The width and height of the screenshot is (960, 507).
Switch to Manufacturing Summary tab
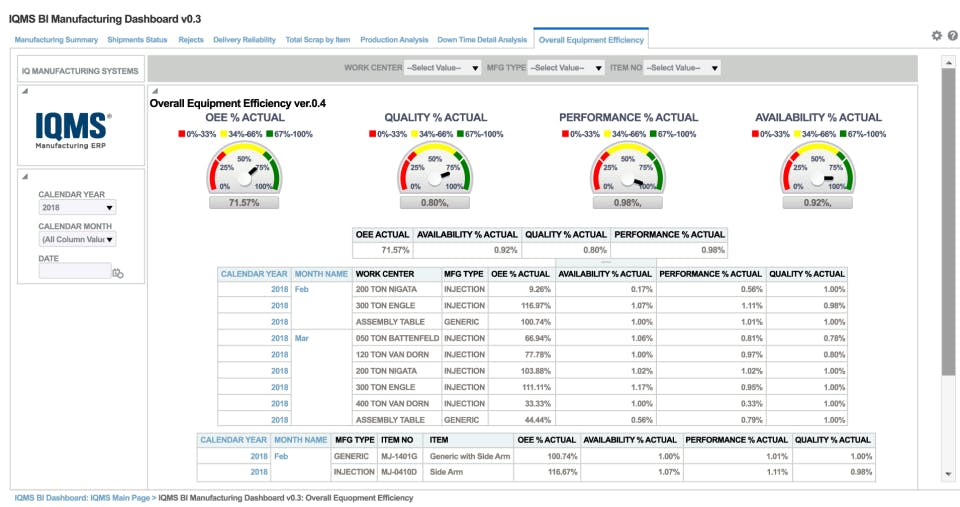coord(56,40)
